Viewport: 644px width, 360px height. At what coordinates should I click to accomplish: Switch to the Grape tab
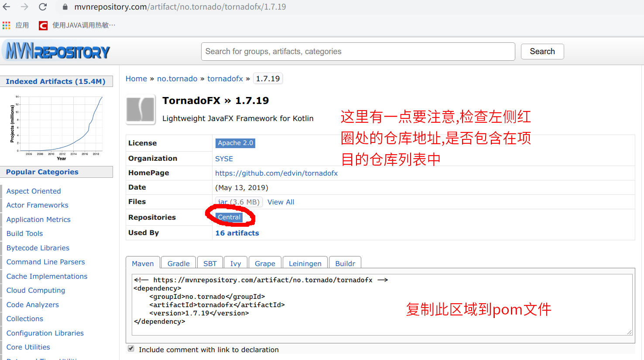click(265, 263)
